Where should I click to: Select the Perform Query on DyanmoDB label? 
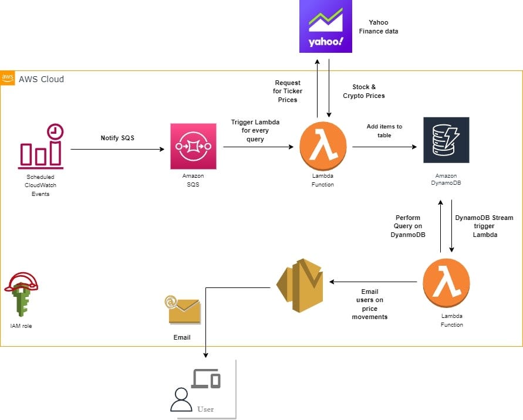click(408, 226)
